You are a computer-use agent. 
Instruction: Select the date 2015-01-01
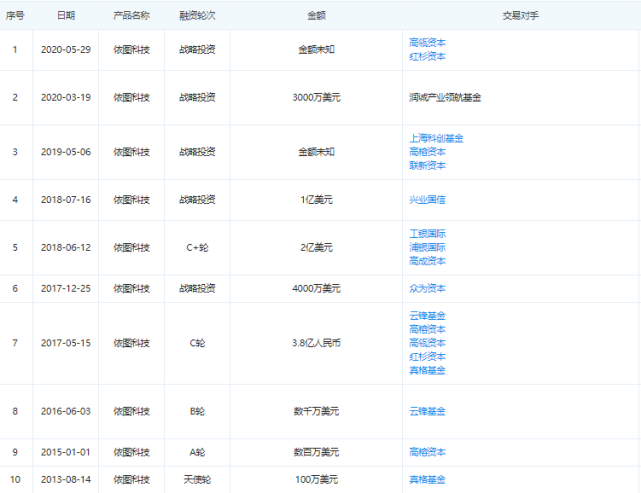point(66,452)
